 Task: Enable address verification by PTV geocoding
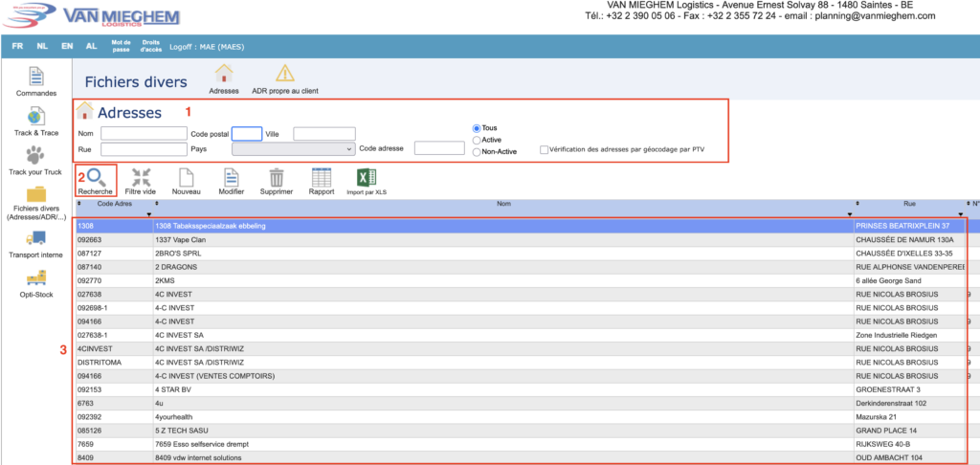(545, 150)
